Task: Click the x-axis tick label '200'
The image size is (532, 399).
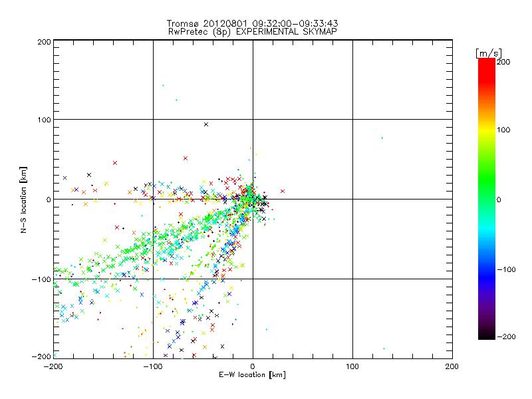Action: (x=452, y=366)
